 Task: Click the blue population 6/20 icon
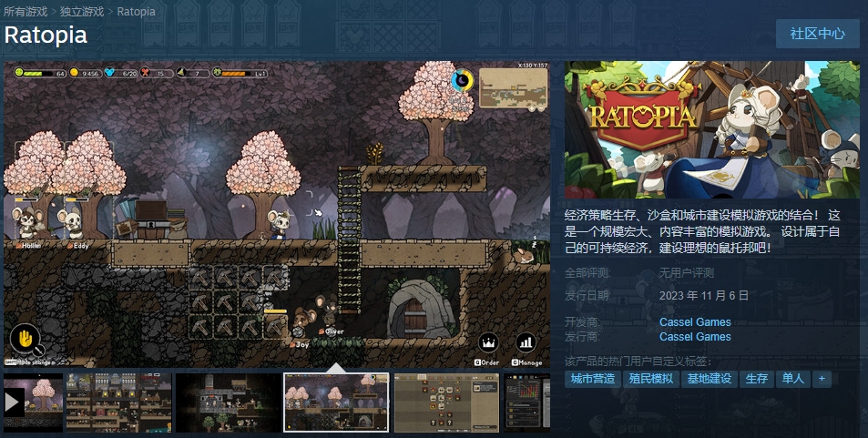coord(109,73)
